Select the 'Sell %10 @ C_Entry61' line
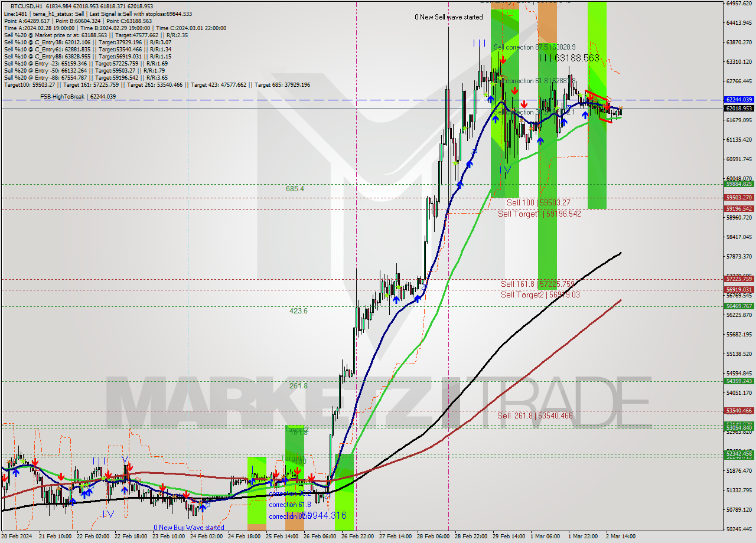The height and width of the screenshot is (543, 756). (87, 49)
